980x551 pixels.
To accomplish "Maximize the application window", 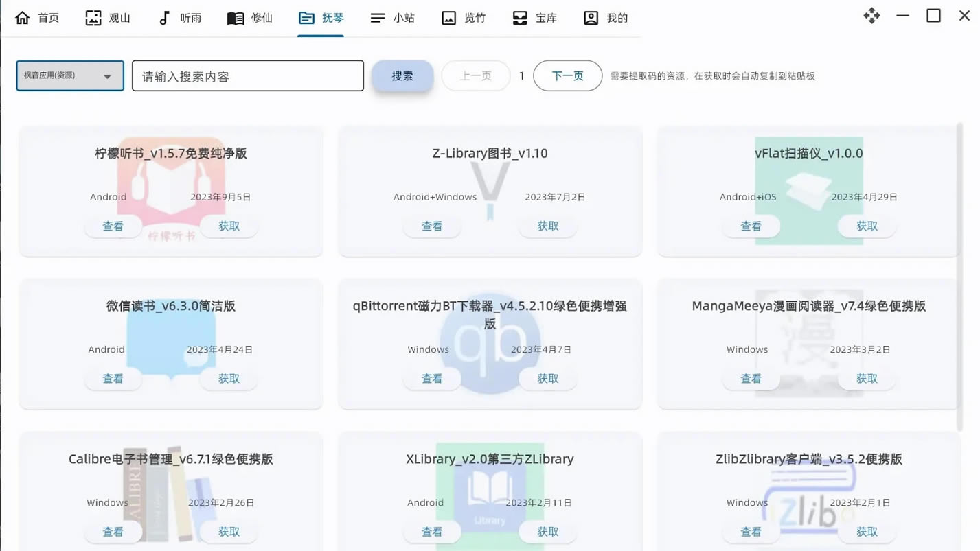I will coord(933,15).
